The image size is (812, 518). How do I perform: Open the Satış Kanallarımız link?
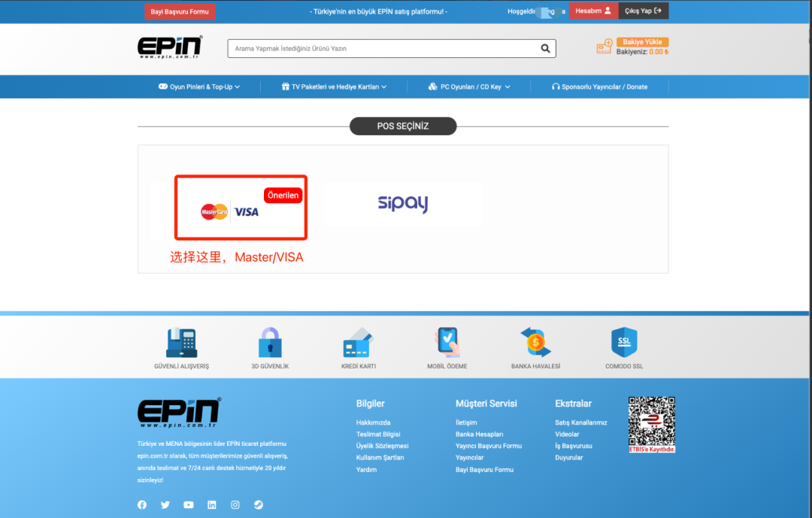point(581,423)
